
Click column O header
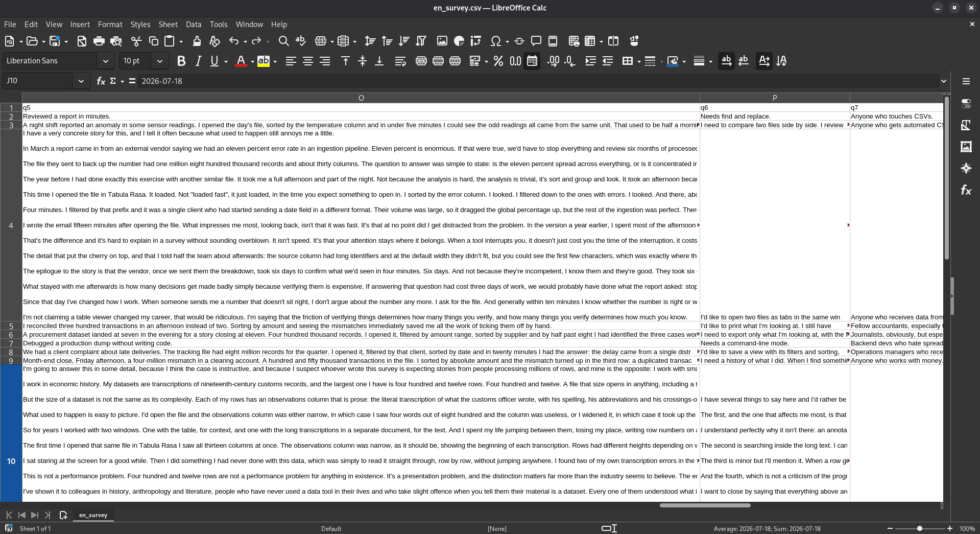point(361,98)
